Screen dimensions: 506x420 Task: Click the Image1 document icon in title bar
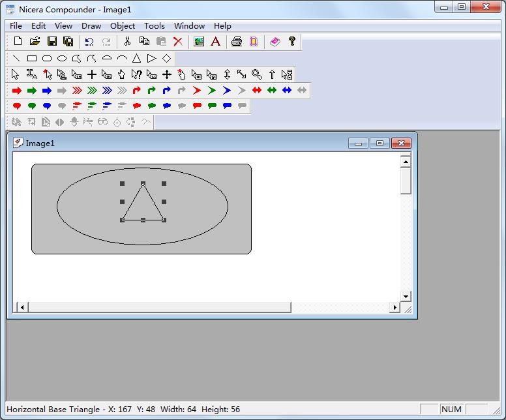[x=18, y=143]
